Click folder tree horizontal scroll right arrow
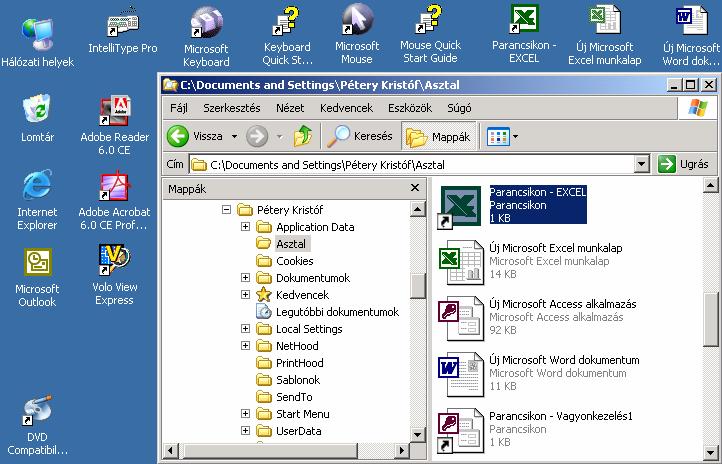Image resolution: width=722 pixels, height=464 pixels. (402, 450)
